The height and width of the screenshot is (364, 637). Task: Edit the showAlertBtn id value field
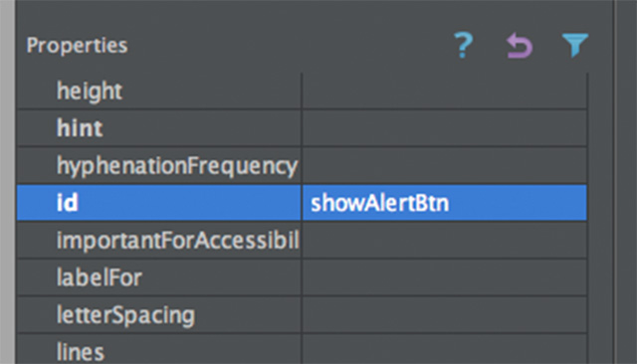445,203
